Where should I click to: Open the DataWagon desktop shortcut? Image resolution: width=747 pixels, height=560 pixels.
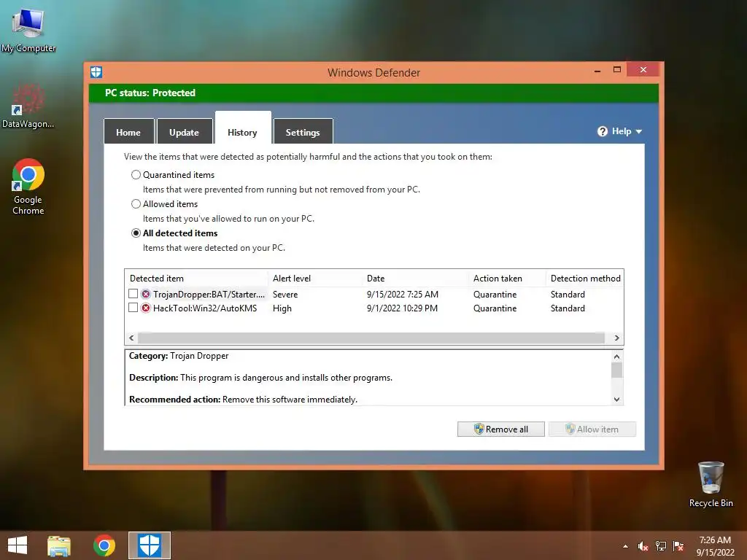(x=28, y=106)
